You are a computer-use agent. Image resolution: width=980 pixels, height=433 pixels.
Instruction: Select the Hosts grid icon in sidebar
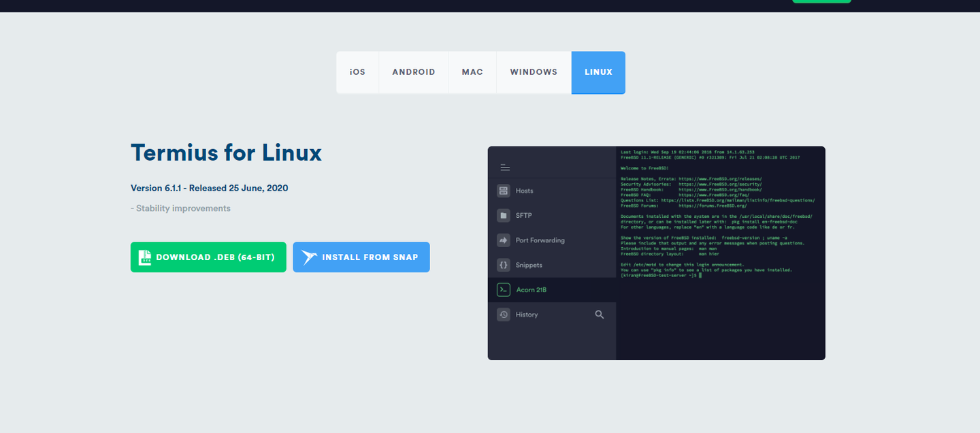pos(504,191)
